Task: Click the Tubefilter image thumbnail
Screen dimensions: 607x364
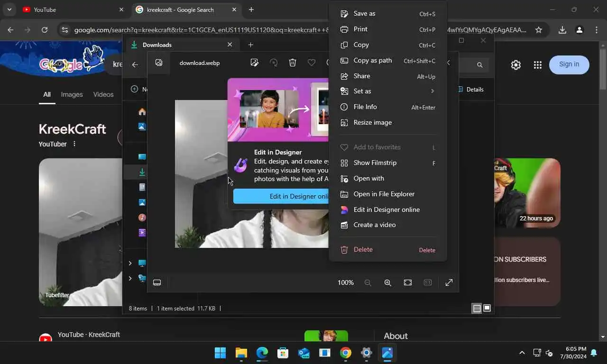Action: (81, 232)
